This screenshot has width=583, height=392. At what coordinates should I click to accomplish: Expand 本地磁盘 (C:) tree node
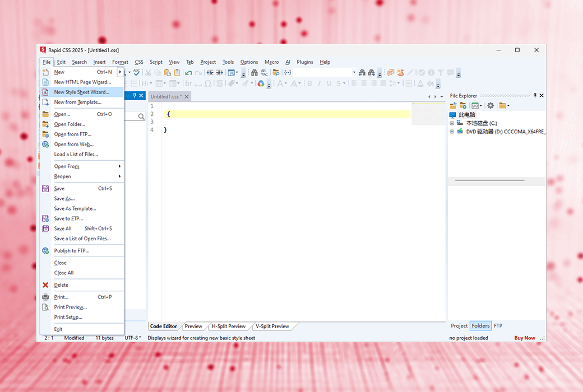coord(452,123)
